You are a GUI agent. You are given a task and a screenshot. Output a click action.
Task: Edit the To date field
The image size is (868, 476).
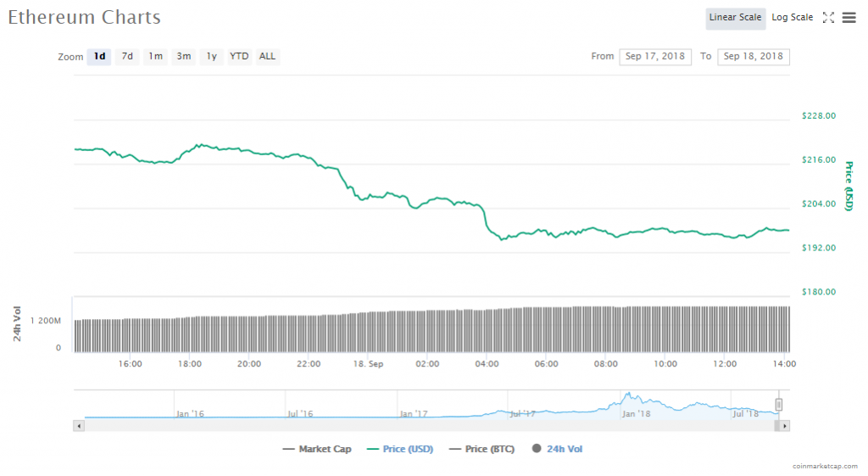754,57
